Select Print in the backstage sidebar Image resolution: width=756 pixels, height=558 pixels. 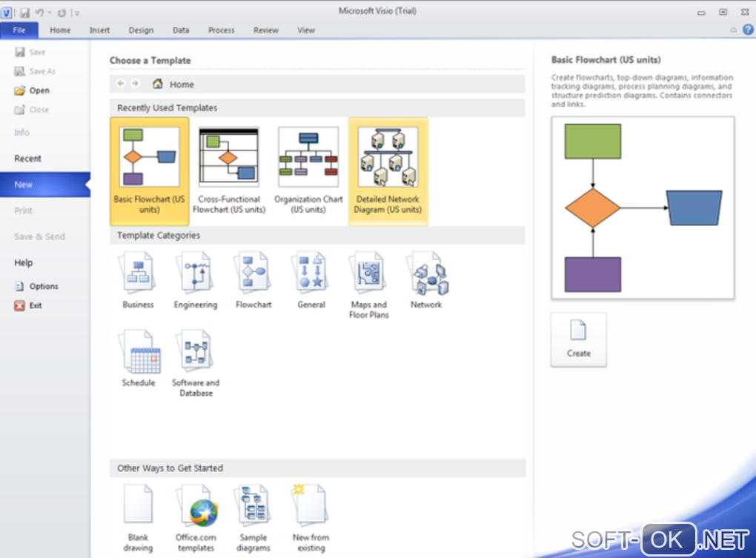[x=23, y=210]
